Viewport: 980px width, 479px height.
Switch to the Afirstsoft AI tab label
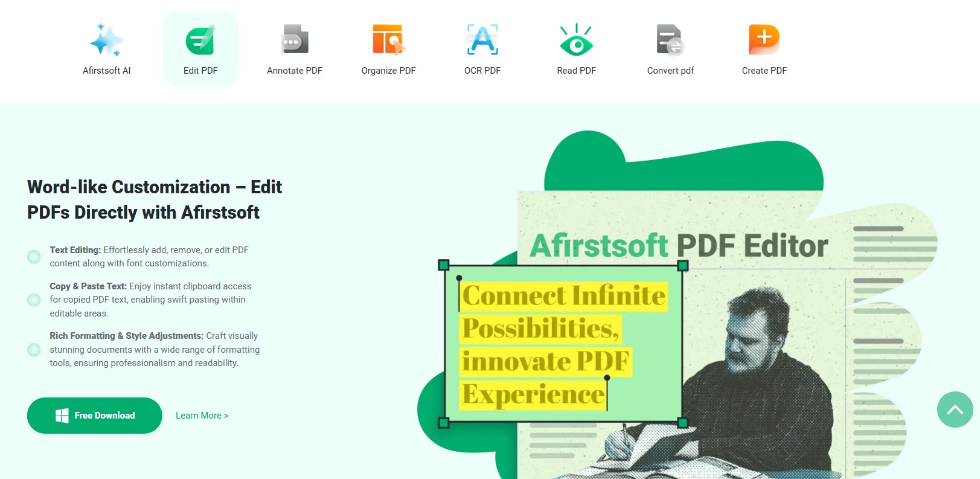[106, 71]
